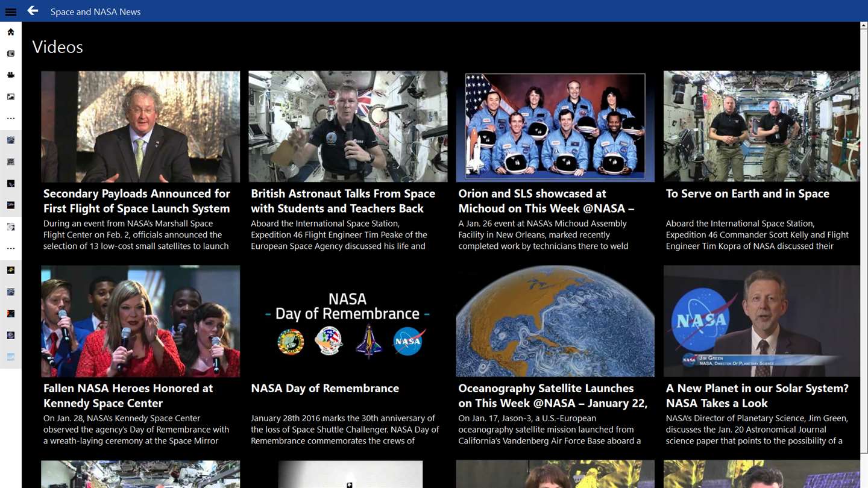Expand the ellipsis below the picture icon
The width and height of the screenshot is (868, 488).
(11, 119)
